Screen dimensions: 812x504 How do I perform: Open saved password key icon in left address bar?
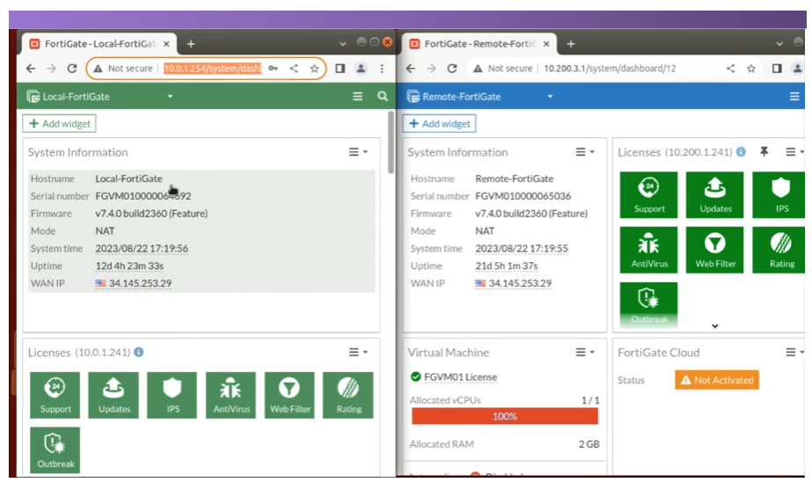pos(274,69)
